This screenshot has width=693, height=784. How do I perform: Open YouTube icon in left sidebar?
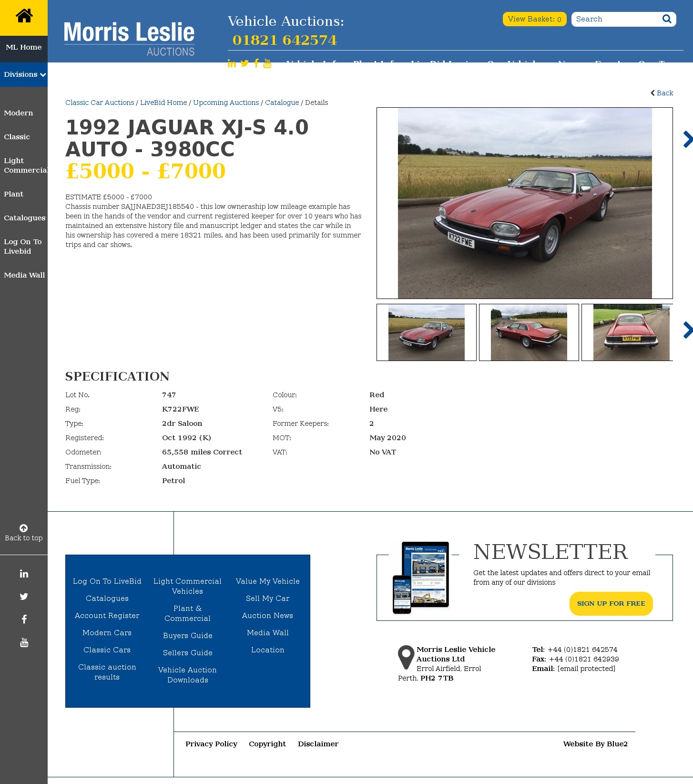(x=24, y=642)
